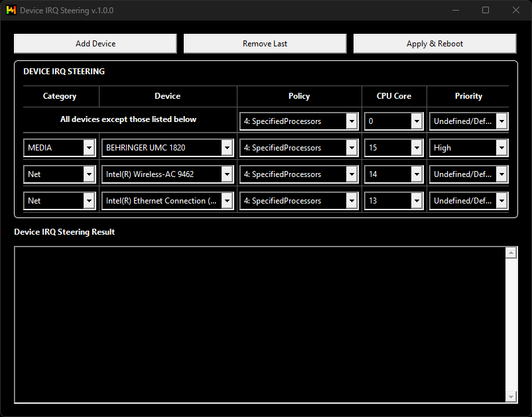Viewport: 532px width, 417px height.
Task: Click inside the Device IRQ Steering Result box
Action: 260,325
